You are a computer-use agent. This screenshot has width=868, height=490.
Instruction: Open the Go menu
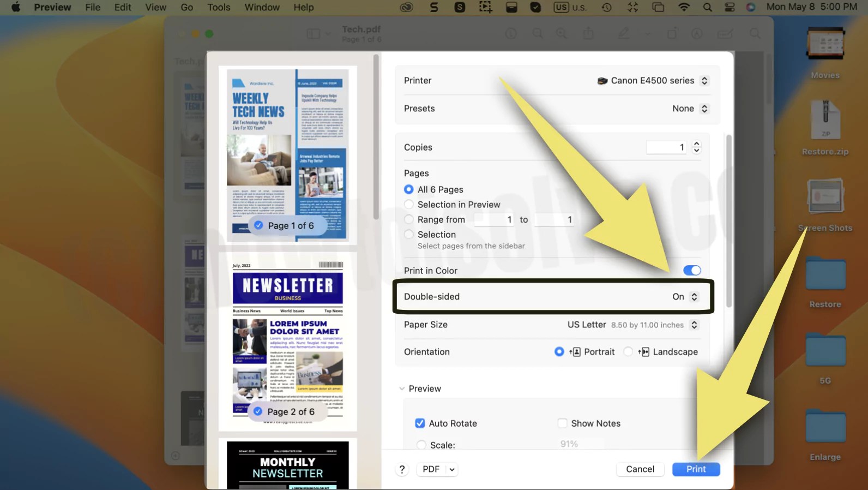pos(187,7)
